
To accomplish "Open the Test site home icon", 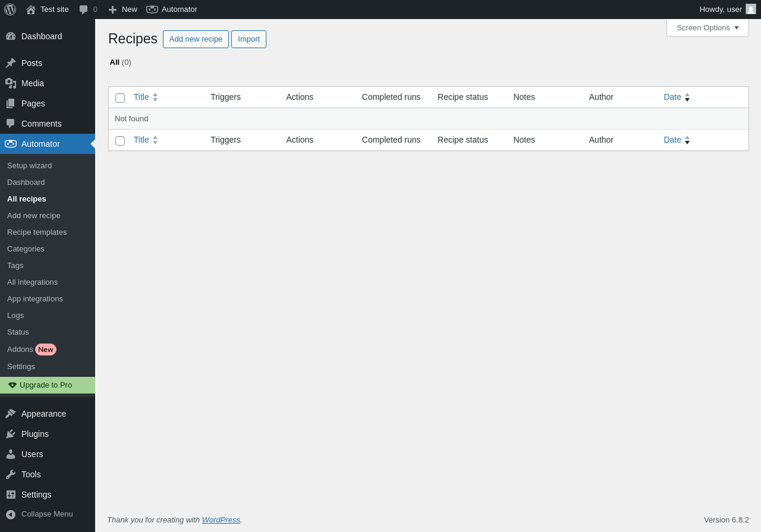I will tap(31, 10).
